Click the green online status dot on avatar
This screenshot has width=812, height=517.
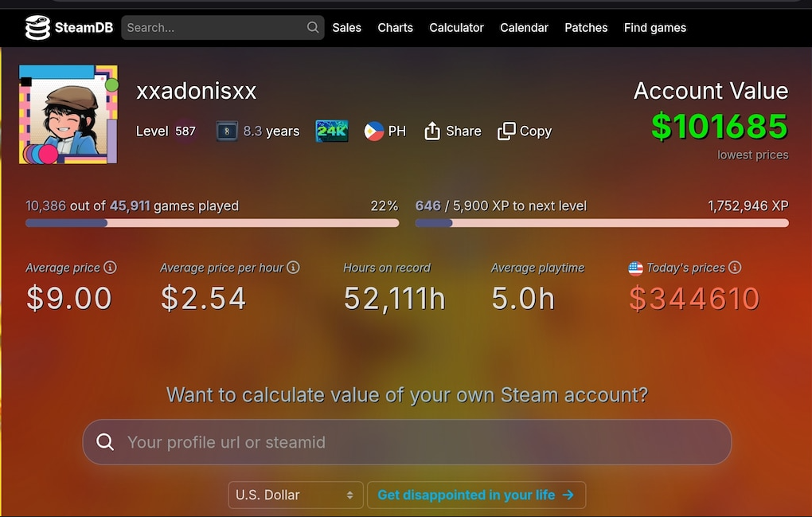tap(111, 85)
